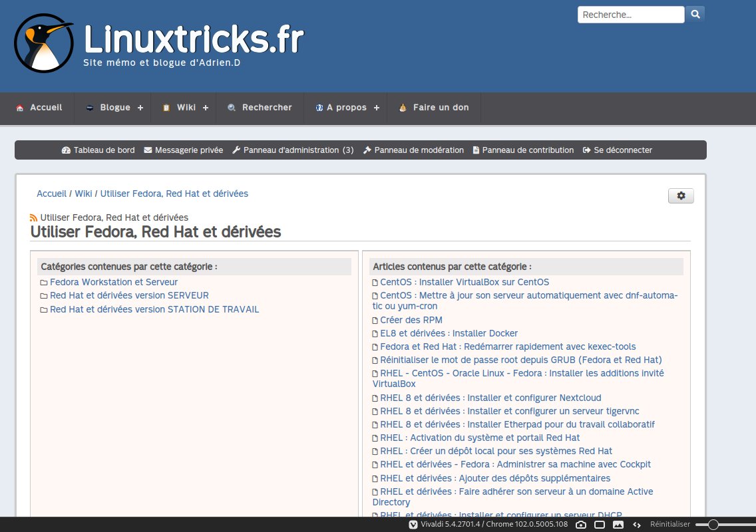Click the administration wrench icon
The height and width of the screenshot is (532, 756).
click(236, 150)
